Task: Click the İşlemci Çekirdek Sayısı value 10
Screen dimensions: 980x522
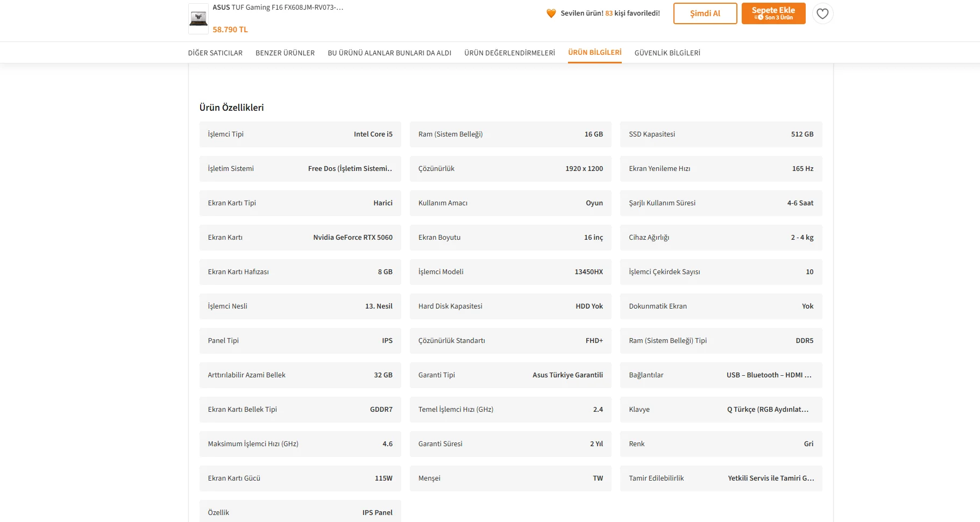Action: tap(809, 272)
